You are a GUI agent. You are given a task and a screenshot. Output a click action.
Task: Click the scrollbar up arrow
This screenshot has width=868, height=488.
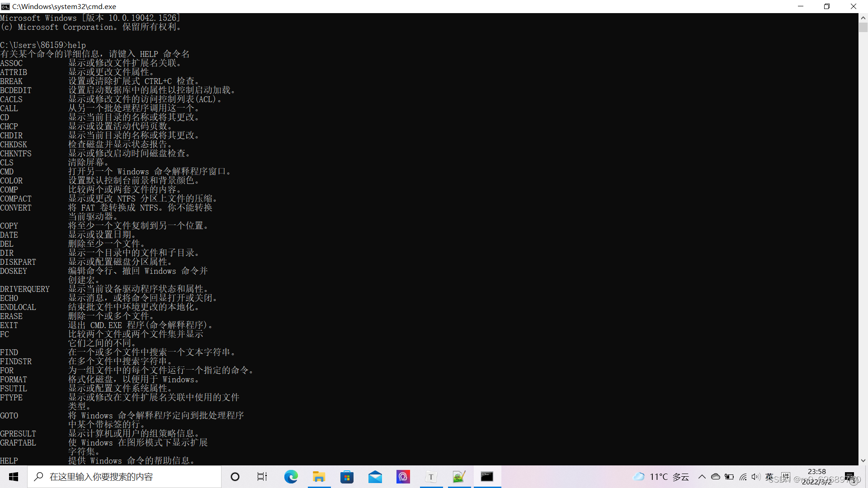[863, 18]
